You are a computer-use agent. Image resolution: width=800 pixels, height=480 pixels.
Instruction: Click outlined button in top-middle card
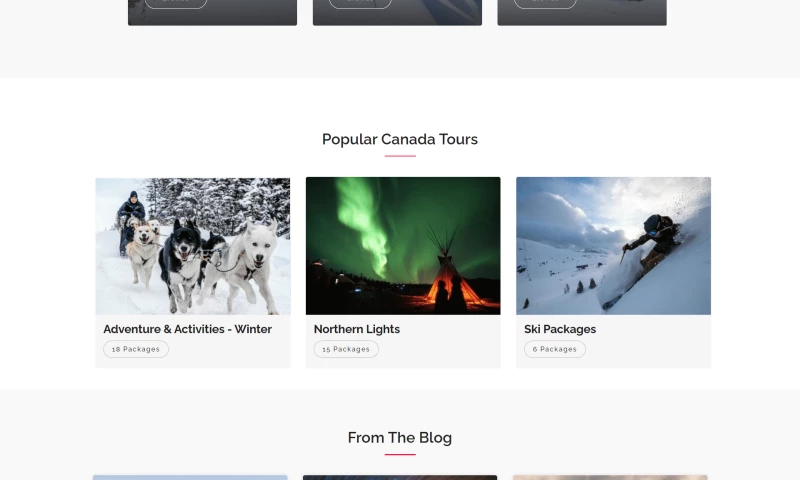[360, 3]
